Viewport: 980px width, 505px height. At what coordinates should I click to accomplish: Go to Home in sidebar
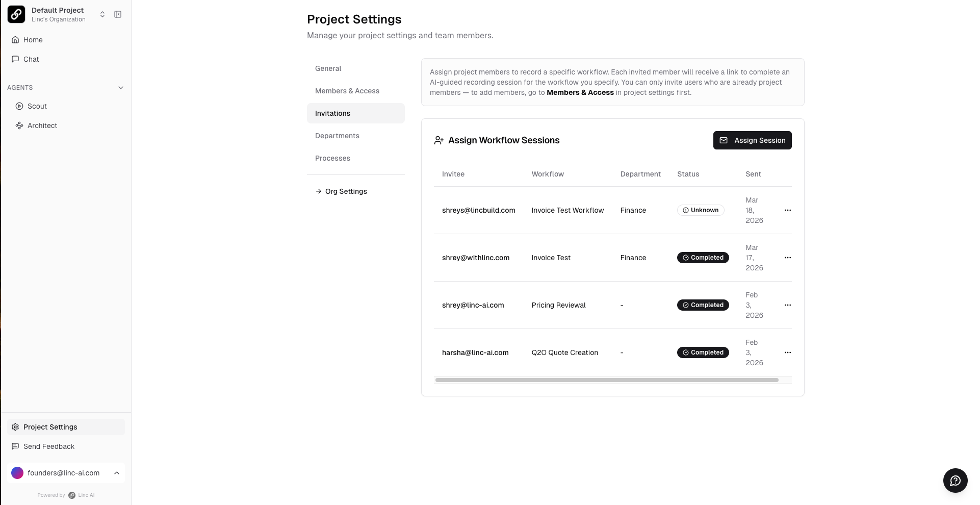[x=33, y=40]
